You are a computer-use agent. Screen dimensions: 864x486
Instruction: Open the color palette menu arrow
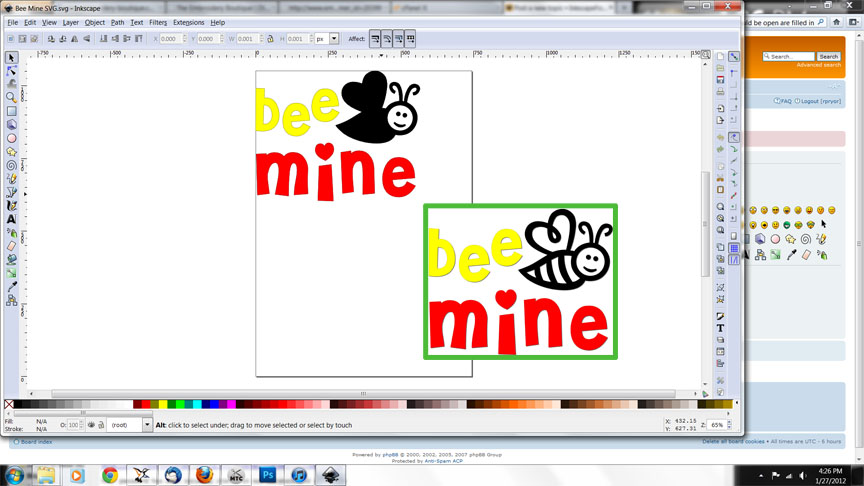[x=737, y=404]
